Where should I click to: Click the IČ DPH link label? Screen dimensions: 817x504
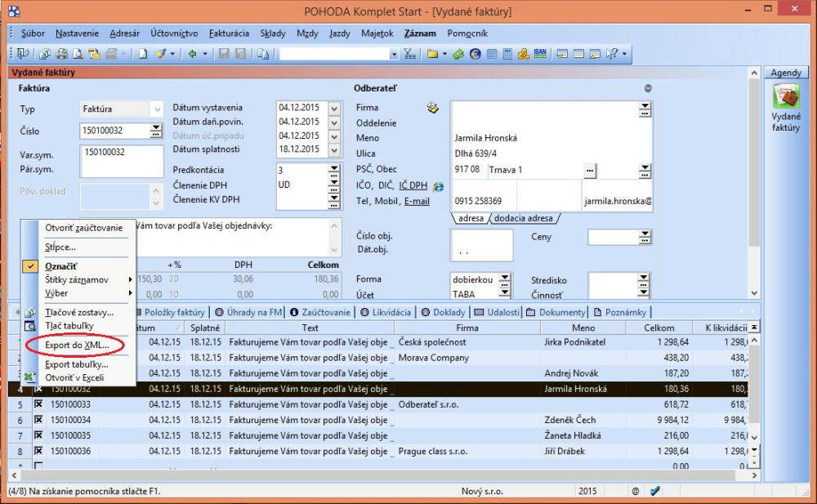click(413, 185)
